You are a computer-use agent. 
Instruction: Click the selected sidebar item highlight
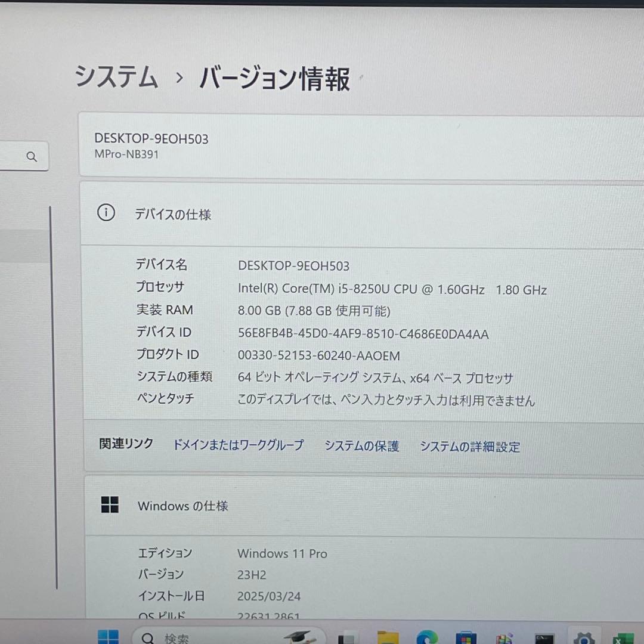(x=24, y=246)
